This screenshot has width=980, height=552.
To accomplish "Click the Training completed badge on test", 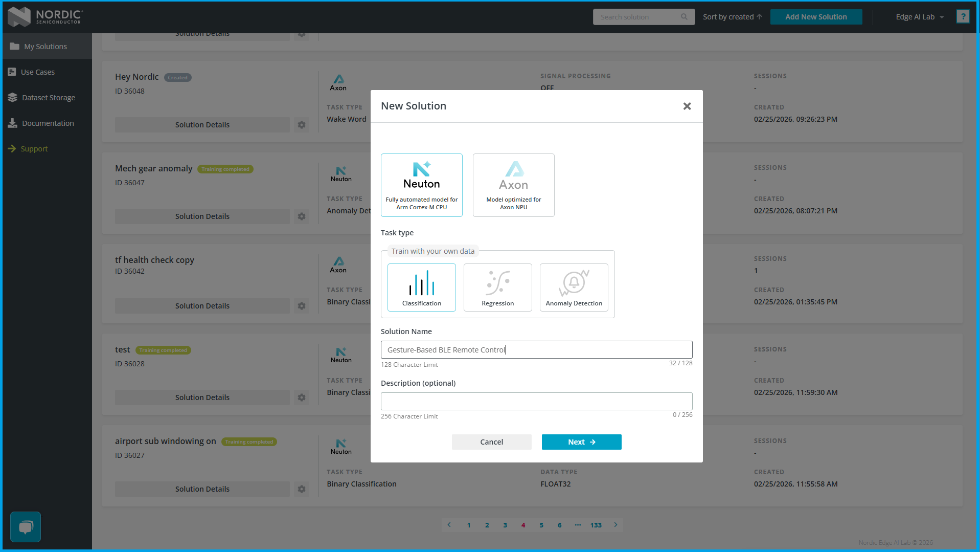I will pos(163,350).
